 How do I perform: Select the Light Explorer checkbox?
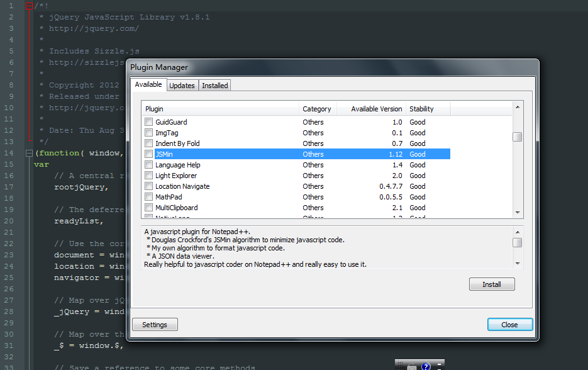click(149, 176)
